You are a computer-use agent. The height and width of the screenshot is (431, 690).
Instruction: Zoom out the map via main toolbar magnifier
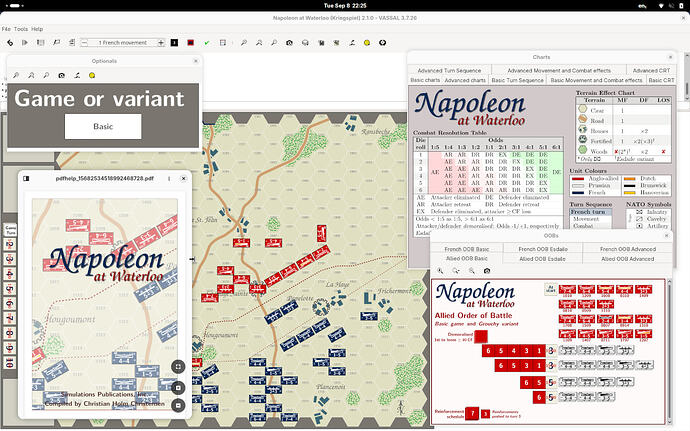coord(274,43)
